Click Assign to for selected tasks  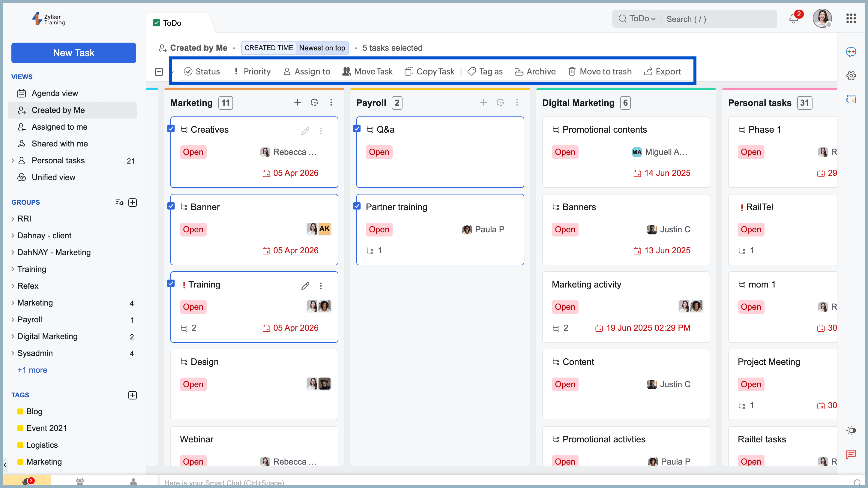(307, 71)
